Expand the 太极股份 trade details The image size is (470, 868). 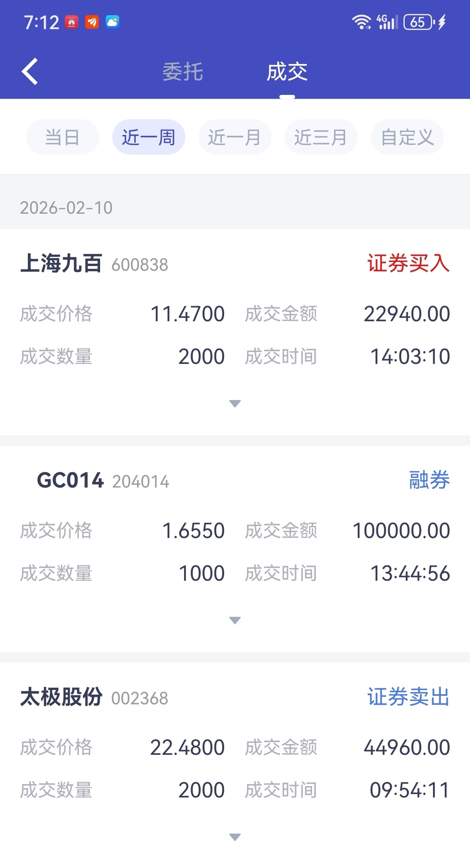click(235, 837)
